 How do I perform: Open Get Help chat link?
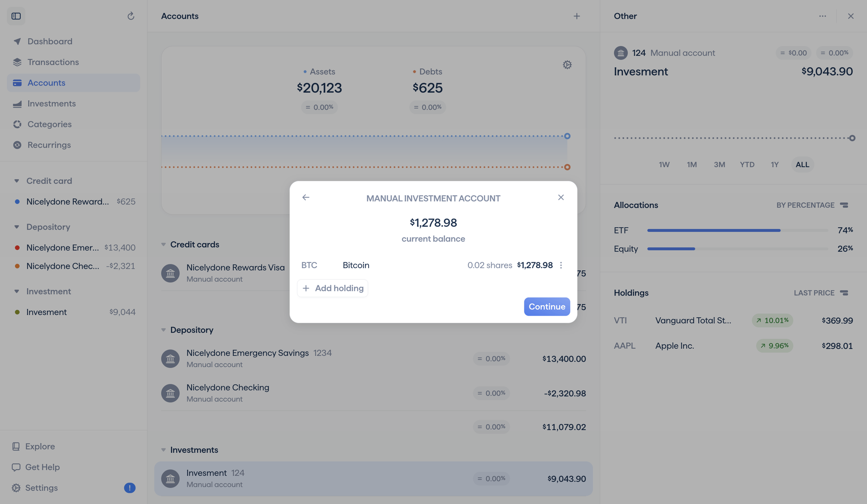coord(35,467)
